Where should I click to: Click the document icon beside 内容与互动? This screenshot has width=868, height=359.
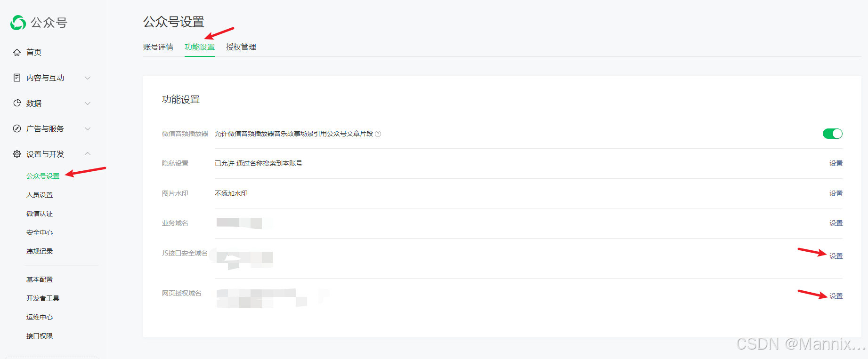tap(17, 78)
